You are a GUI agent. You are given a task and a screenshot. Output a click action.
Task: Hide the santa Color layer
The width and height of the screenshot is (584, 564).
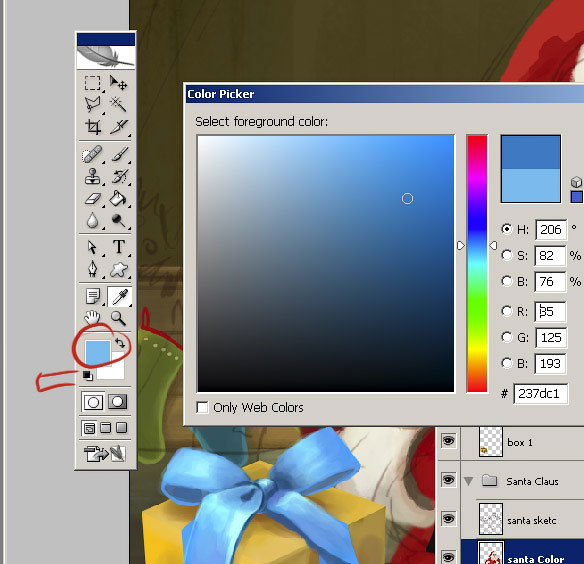click(448, 557)
